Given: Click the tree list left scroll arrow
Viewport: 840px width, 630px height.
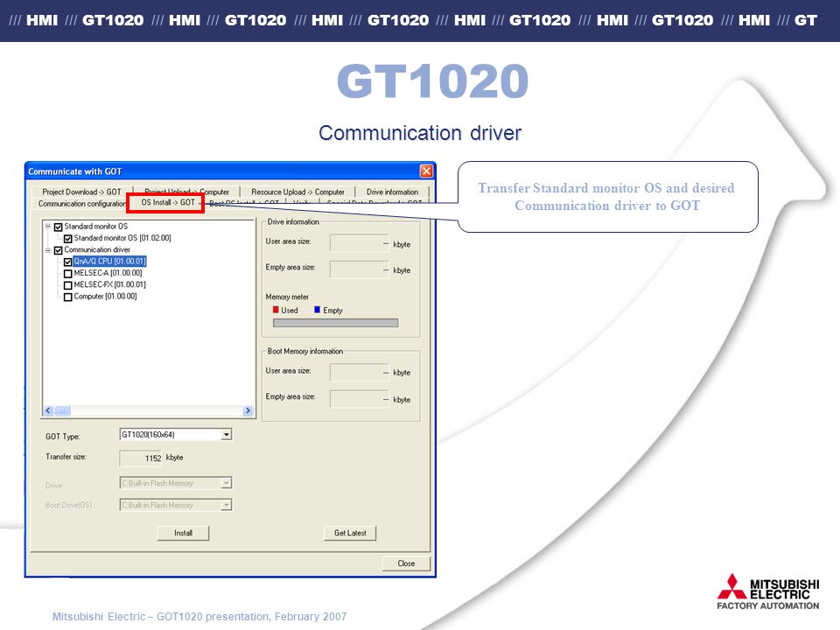Looking at the screenshot, I should point(48,411).
